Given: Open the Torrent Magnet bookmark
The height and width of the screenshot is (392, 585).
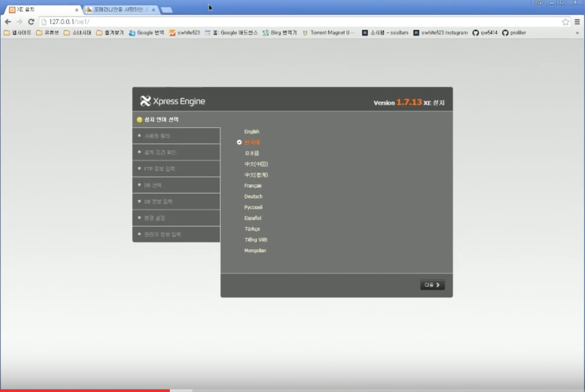Looking at the screenshot, I should (329, 32).
